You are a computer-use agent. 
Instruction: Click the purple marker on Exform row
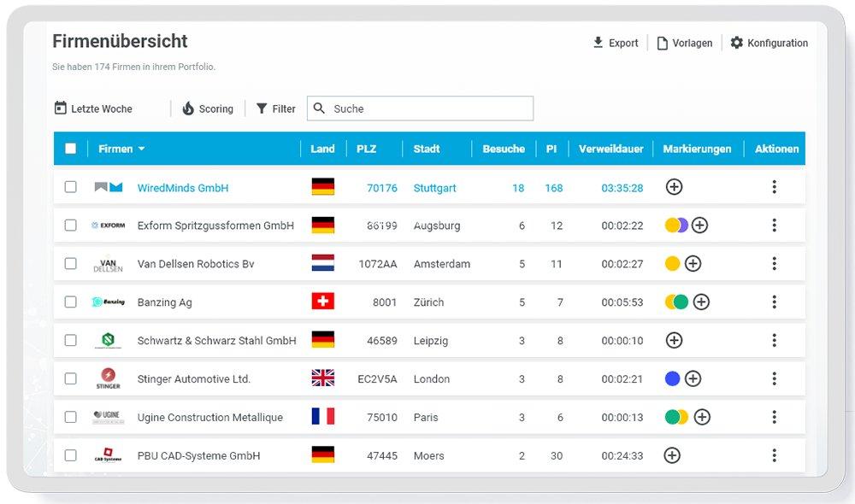tap(684, 225)
